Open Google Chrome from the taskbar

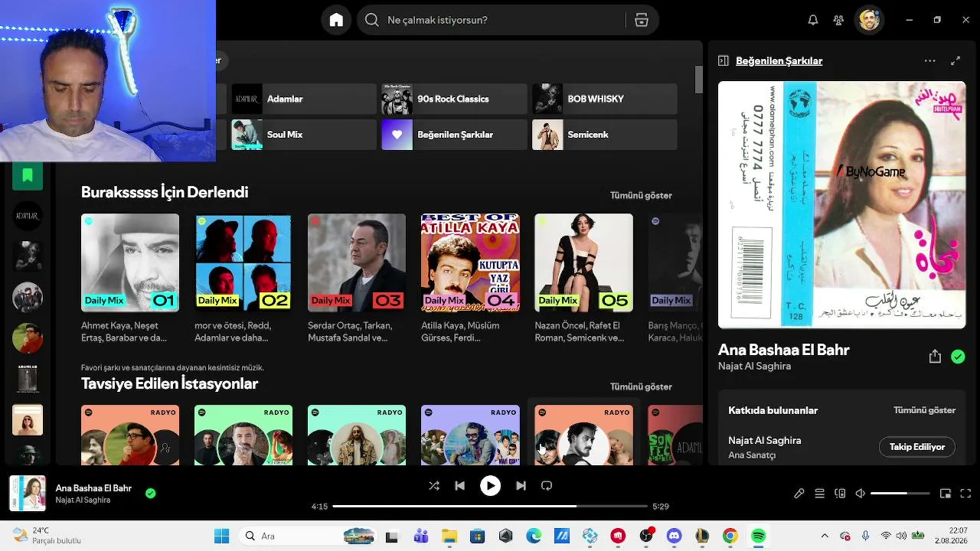[730, 536]
